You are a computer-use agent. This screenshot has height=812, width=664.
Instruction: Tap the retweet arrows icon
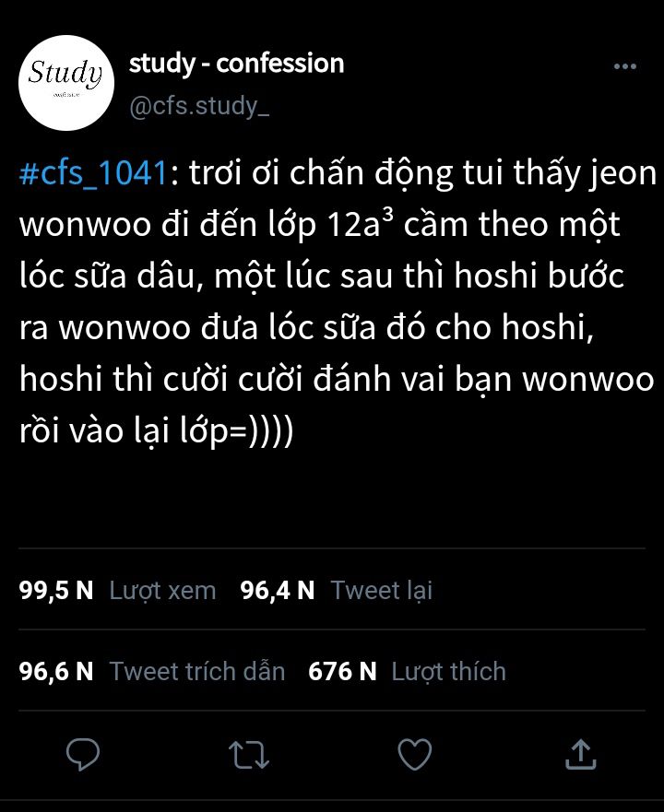249,755
